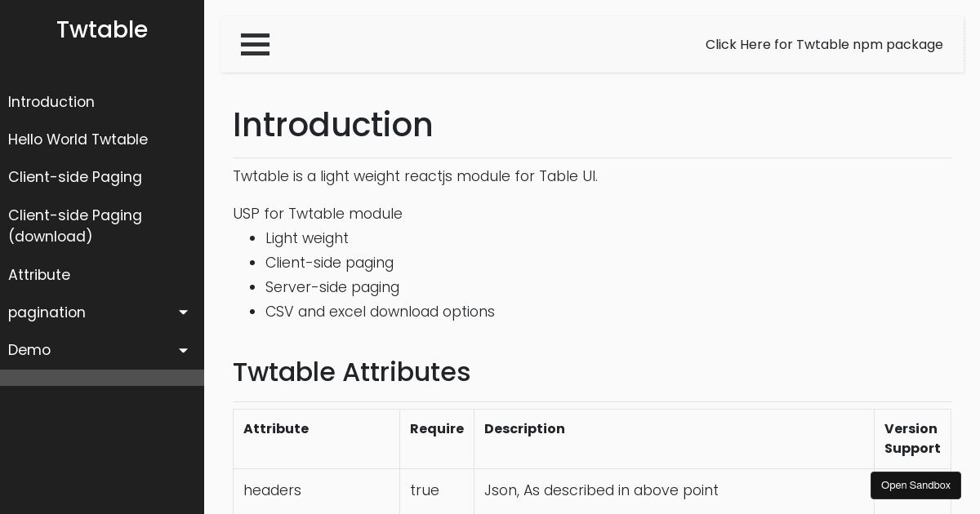The height and width of the screenshot is (514, 980).
Task: Collapse the pagination section chevron
Action: (x=183, y=312)
